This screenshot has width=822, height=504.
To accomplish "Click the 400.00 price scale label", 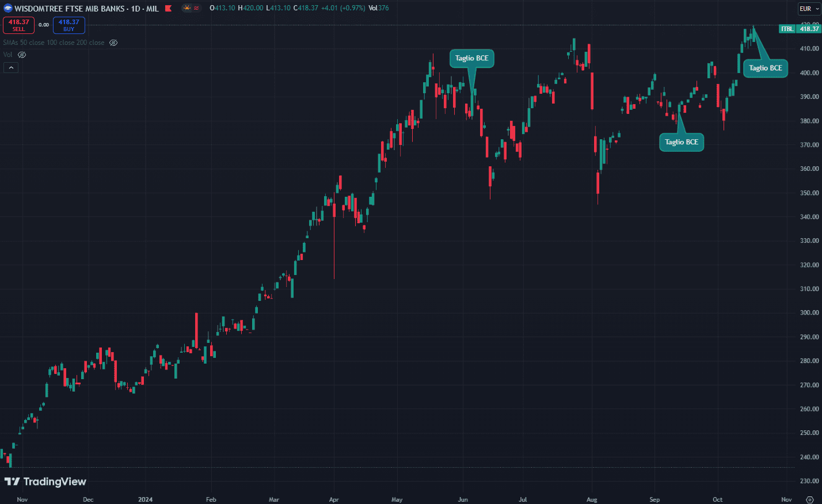I will pos(809,73).
